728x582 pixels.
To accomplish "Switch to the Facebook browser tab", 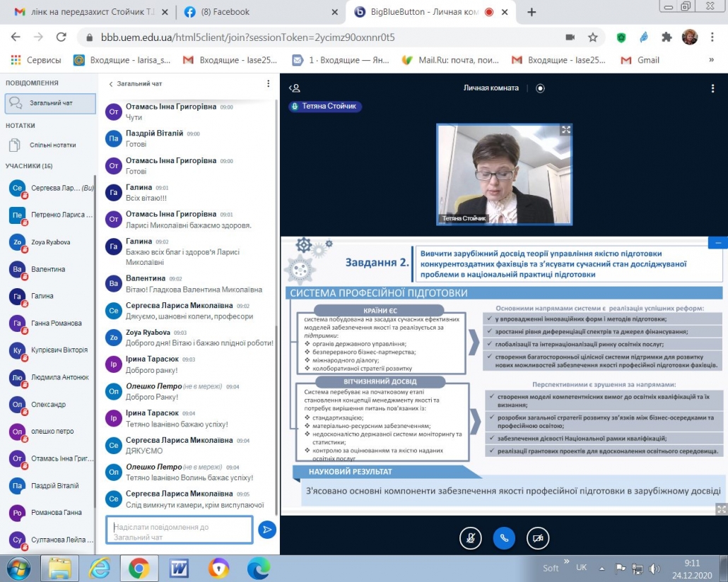I will pyautogui.click(x=260, y=12).
